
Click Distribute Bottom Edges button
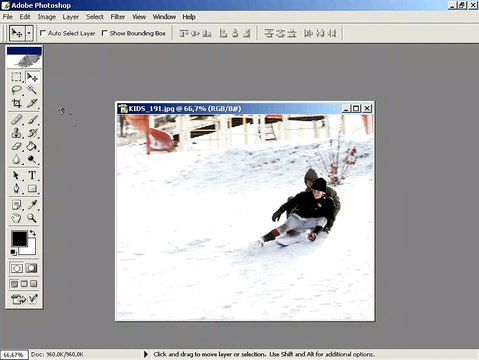click(292, 33)
